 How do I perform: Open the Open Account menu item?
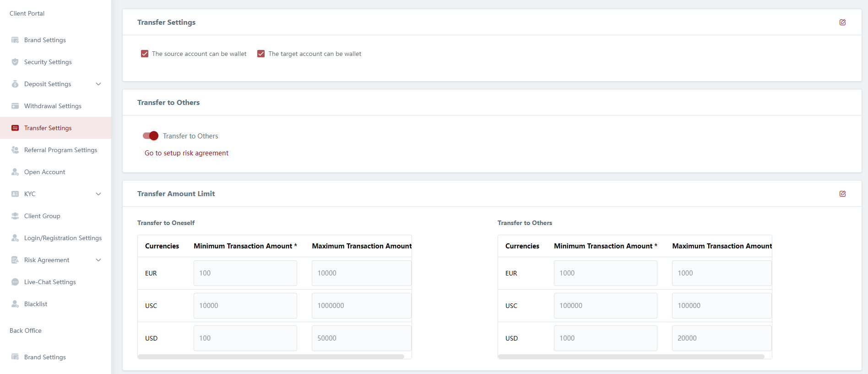(x=44, y=172)
